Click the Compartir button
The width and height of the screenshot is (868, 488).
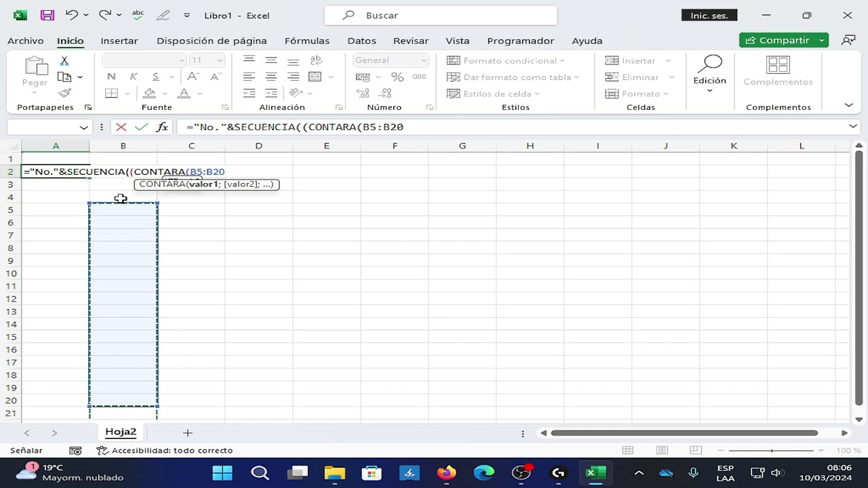click(777, 41)
